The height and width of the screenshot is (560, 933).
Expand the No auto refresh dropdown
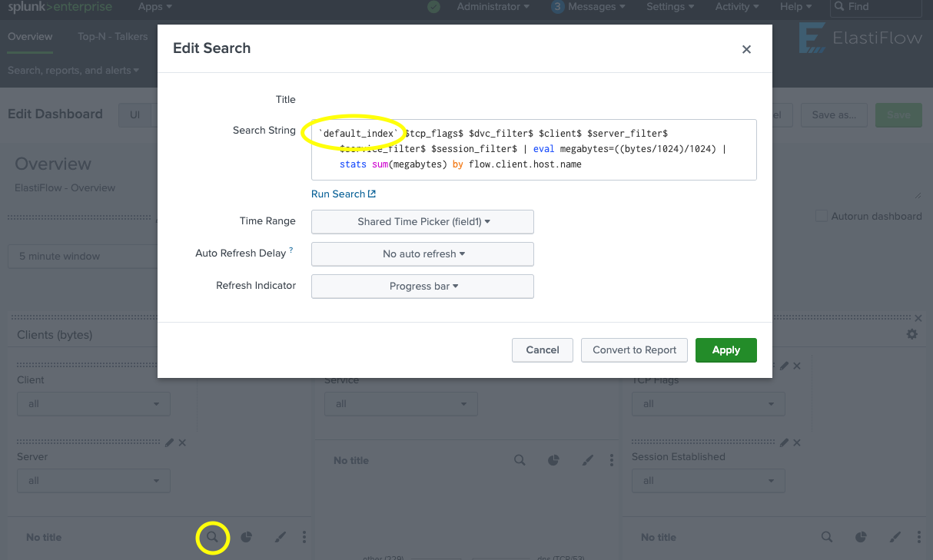click(422, 254)
